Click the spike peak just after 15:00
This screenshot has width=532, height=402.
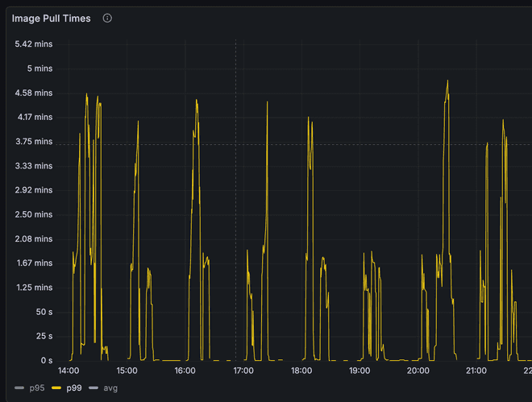pos(138,122)
